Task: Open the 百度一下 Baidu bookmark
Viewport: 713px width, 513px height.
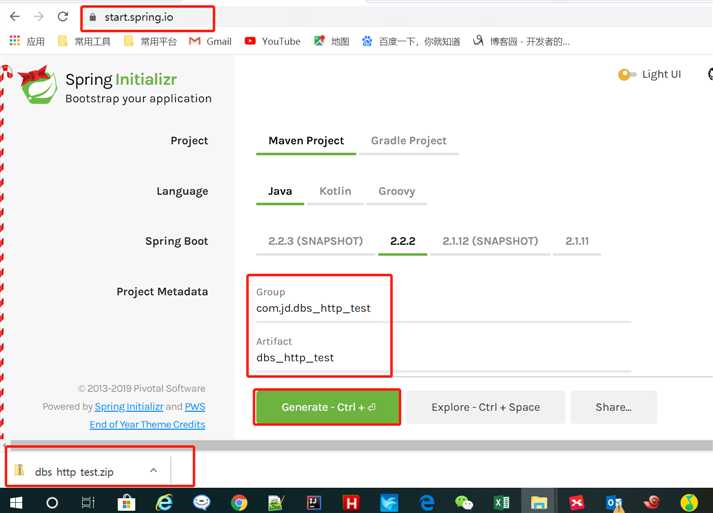Action: [x=411, y=41]
